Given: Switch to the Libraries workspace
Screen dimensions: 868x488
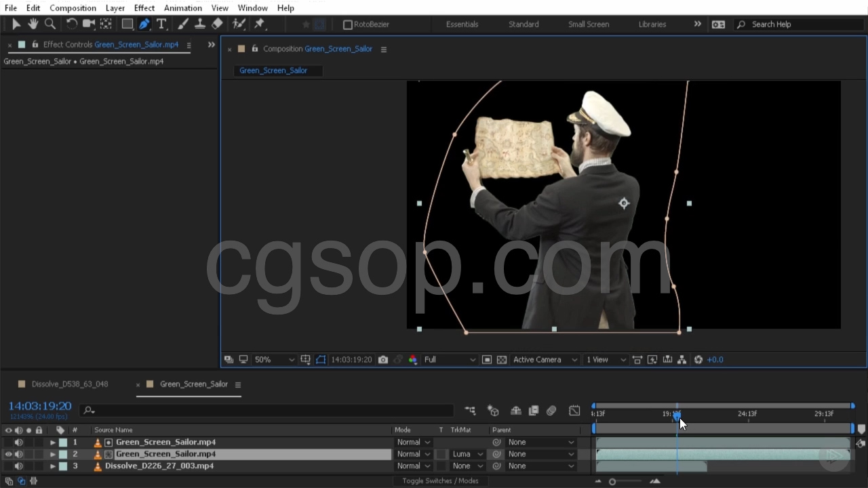Looking at the screenshot, I should tap(652, 24).
